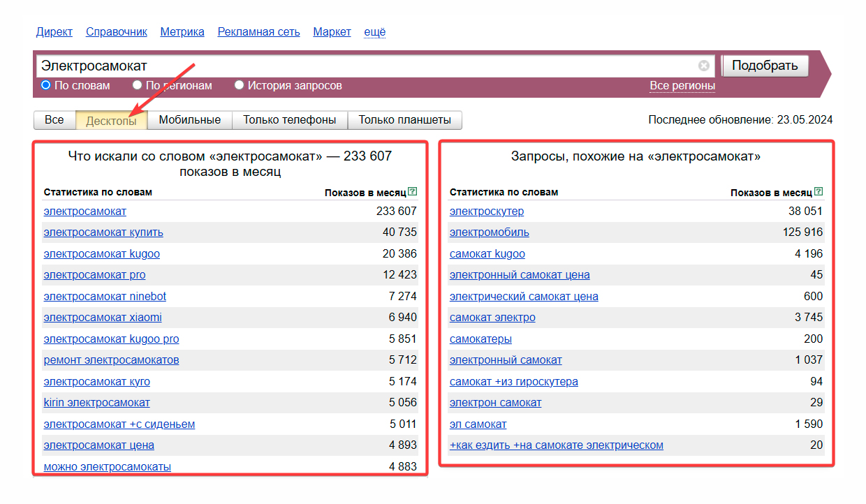Clear the search field with the X icon
Image resolution: width=866 pixels, height=504 pixels.
704,66
